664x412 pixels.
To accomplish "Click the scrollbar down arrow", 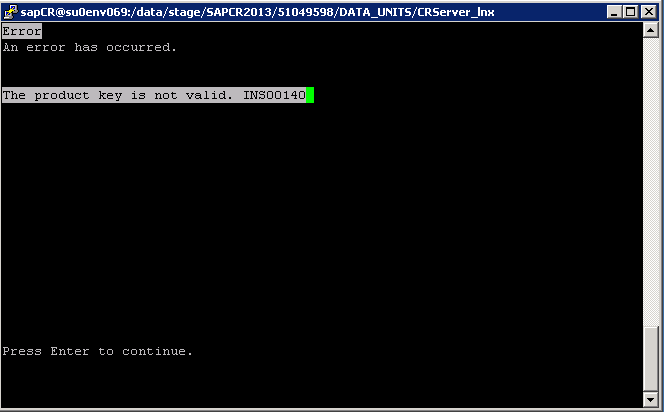I will (x=650, y=398).
